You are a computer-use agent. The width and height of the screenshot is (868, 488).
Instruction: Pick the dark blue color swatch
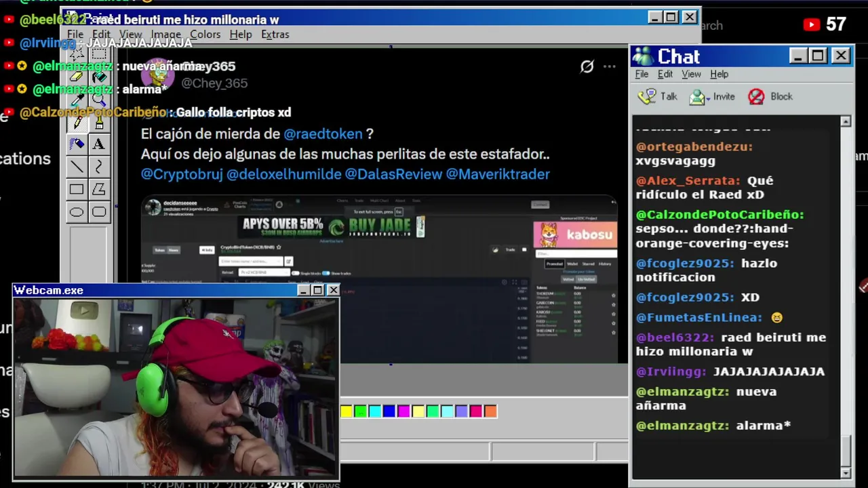click(x=389, y=411)
